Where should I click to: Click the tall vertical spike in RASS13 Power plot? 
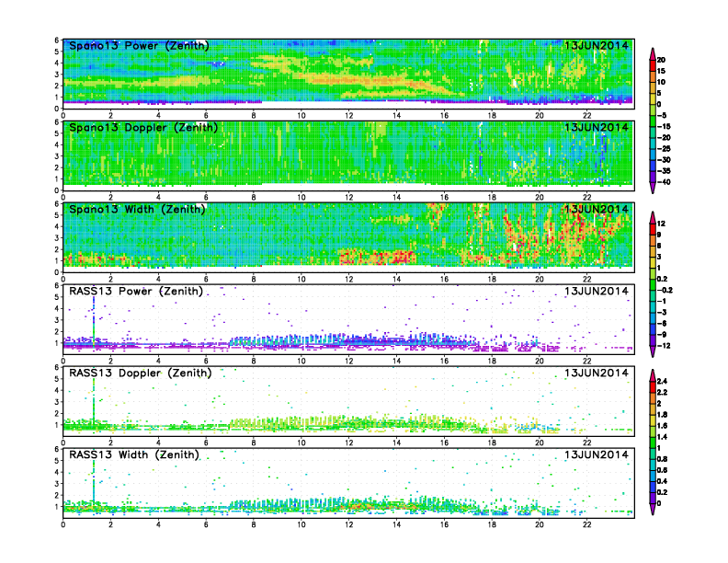[x=94, y=320]
